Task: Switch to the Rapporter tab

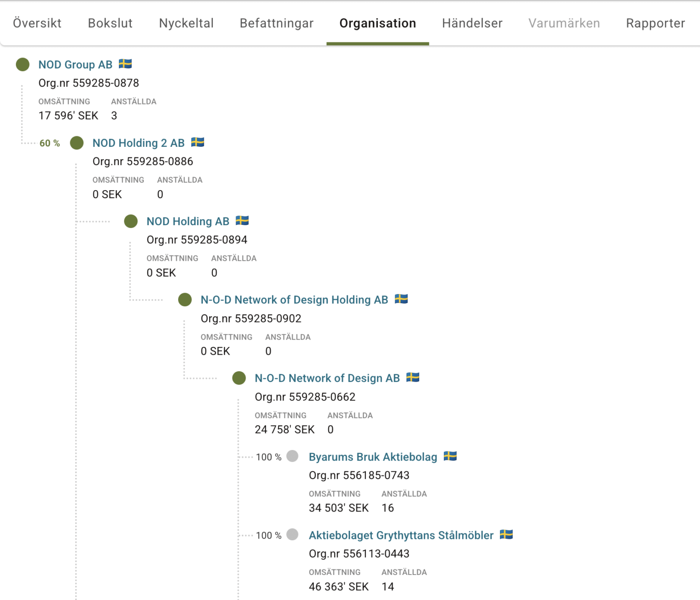Action: (x=655, y=23)
